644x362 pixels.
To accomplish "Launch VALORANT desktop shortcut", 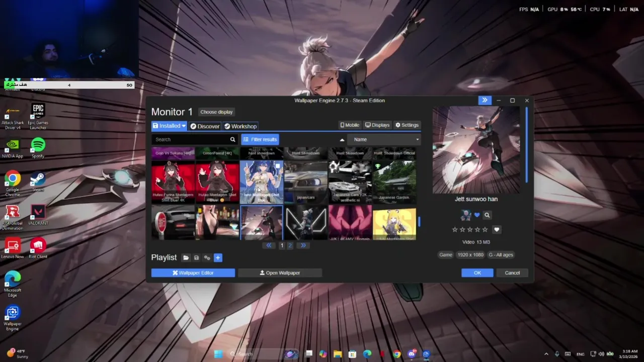I will click(38, 215).
